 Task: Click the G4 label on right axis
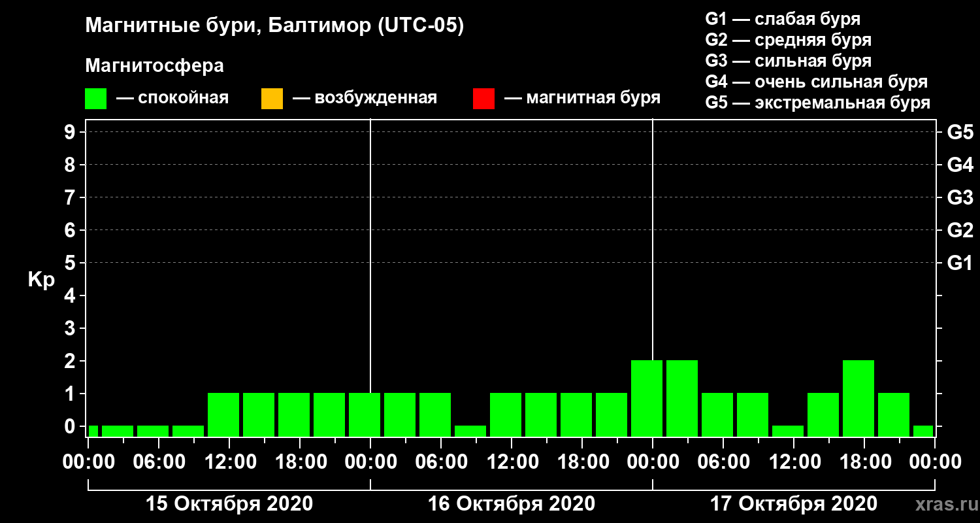(x=960, y=165)
